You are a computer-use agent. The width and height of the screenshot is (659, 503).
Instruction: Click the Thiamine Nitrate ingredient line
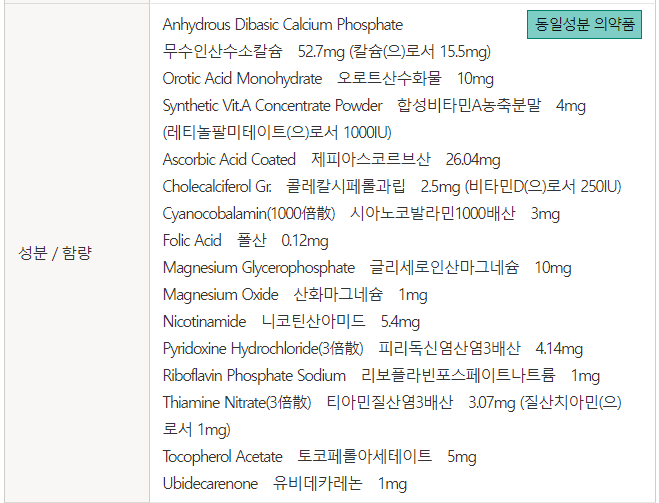[x=392, y=402]
